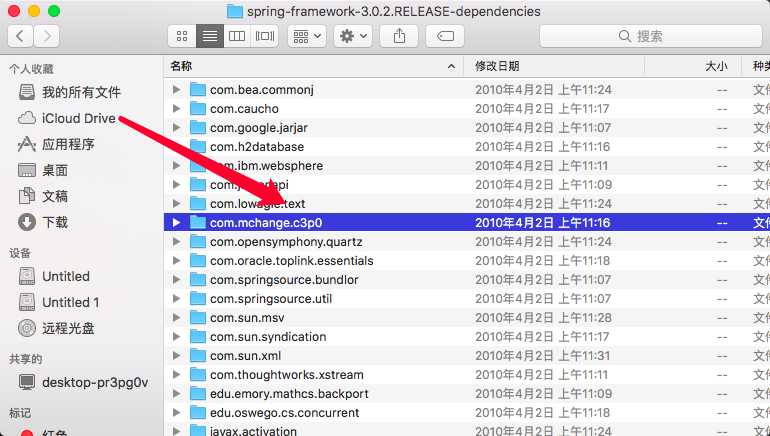Expand the com.caucho folder

click(x=176, y=109)
